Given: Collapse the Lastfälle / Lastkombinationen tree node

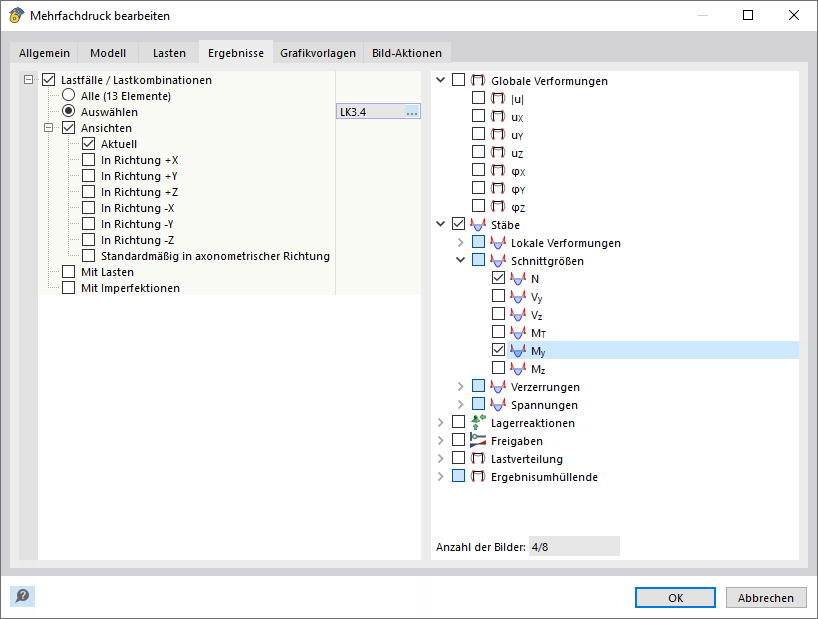Looking at the screenshot, I should (x=29, y=80).
